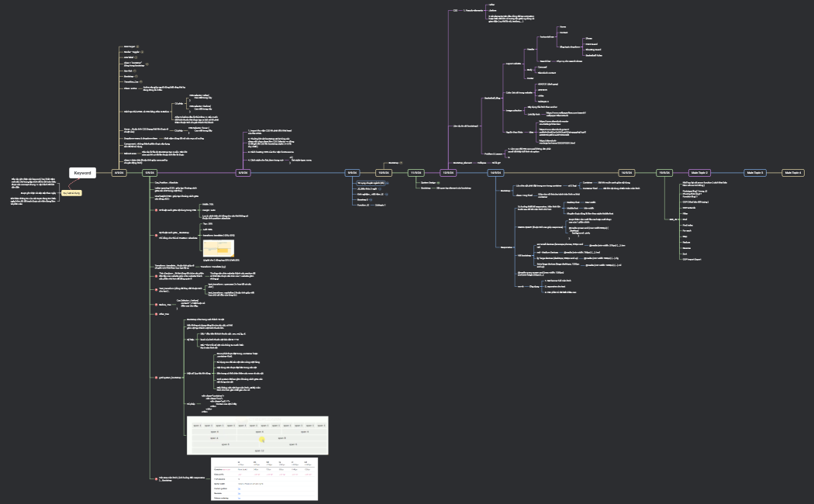Viewport: 814px width, 504px height.
Task: Click the count badge on the top item above Keyword
Action: point(139,47)
